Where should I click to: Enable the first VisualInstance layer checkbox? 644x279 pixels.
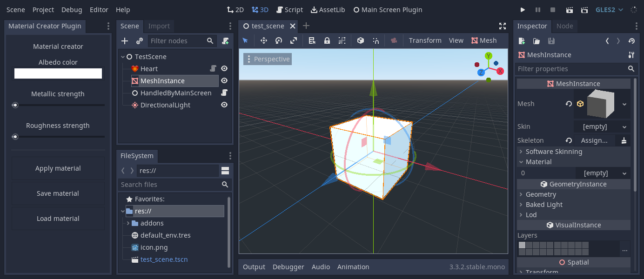(522, 246)
